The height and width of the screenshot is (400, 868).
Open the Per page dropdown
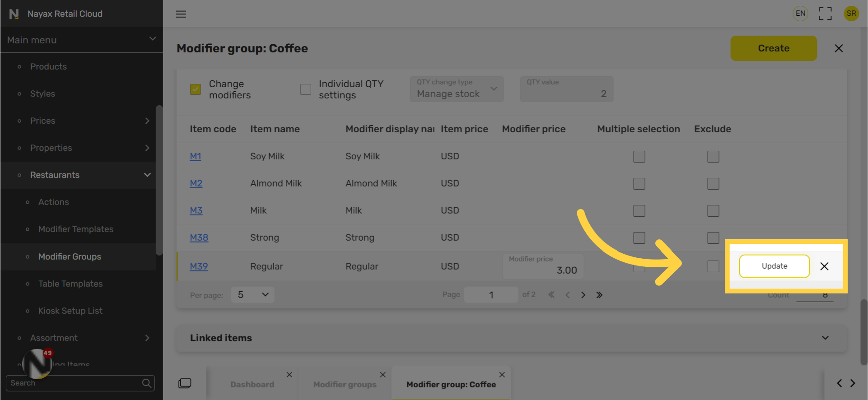pyautogui.click(x=253, y=295)
